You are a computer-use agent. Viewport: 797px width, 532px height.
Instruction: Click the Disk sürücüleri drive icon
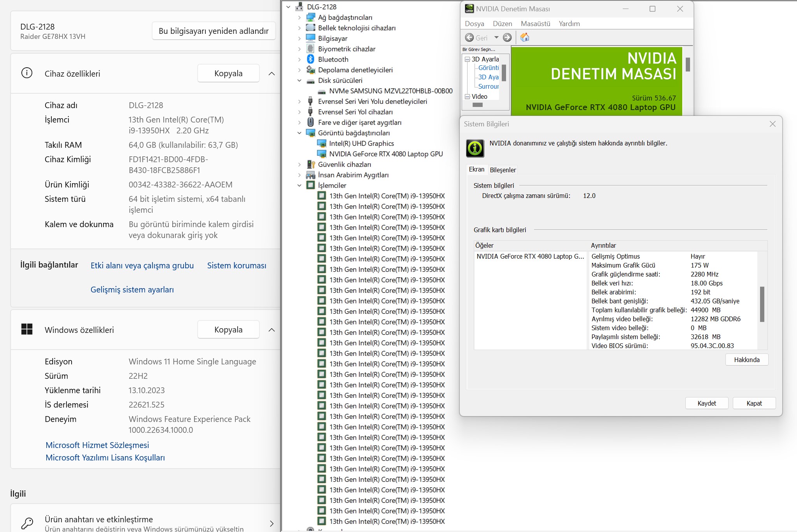310,81
